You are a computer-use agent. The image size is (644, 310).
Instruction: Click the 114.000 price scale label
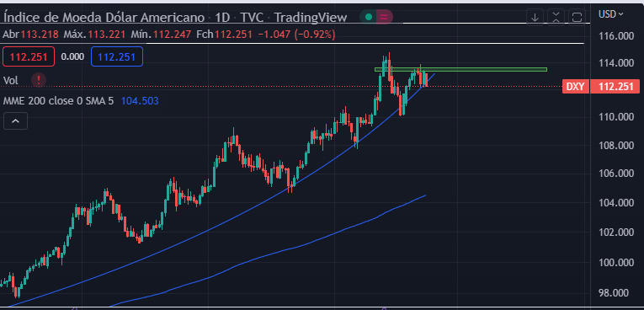pyautogui.click(x=616, y=63)
